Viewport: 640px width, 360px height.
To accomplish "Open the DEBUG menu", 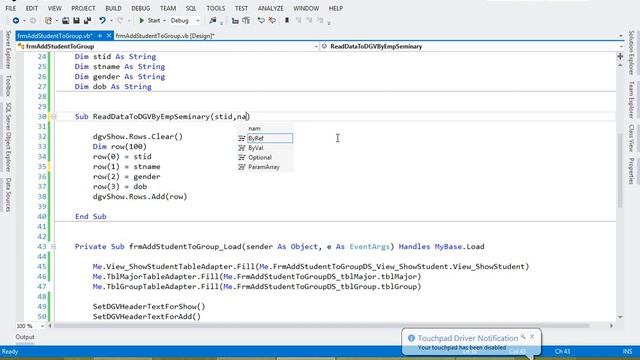I will [140, 8].
